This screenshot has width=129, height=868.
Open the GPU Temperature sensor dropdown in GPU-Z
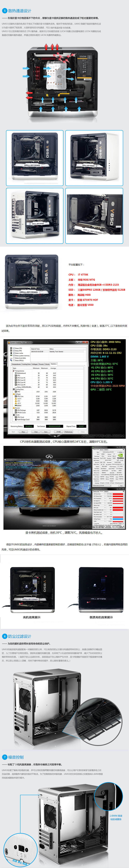(x=105, y=499)
